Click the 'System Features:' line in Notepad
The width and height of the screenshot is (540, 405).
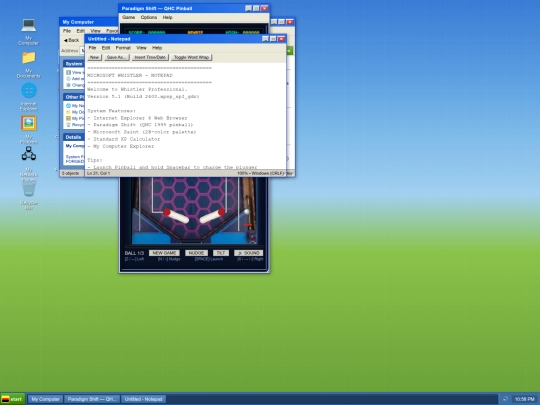(x=112, y=111)
